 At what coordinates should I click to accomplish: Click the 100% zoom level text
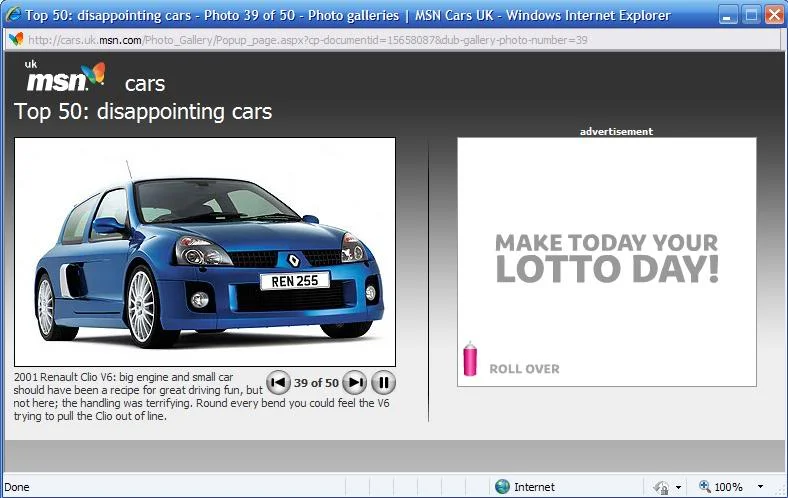(728, 487)
